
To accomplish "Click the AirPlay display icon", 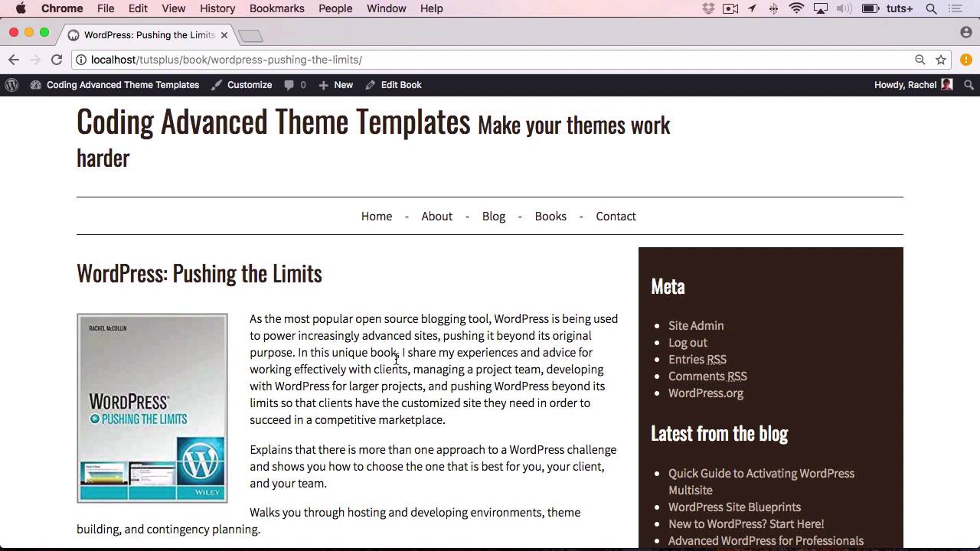I will point(821,8).
